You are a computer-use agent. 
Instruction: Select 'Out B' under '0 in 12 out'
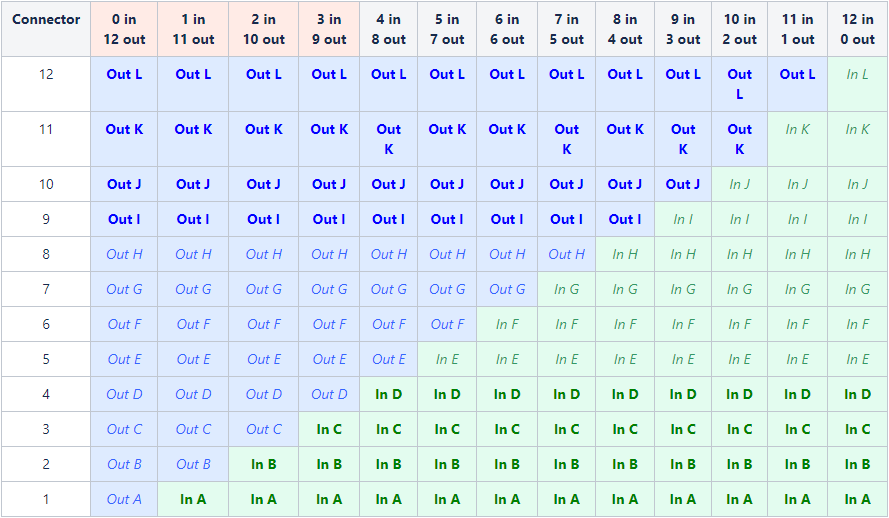(x=124, y=465)
